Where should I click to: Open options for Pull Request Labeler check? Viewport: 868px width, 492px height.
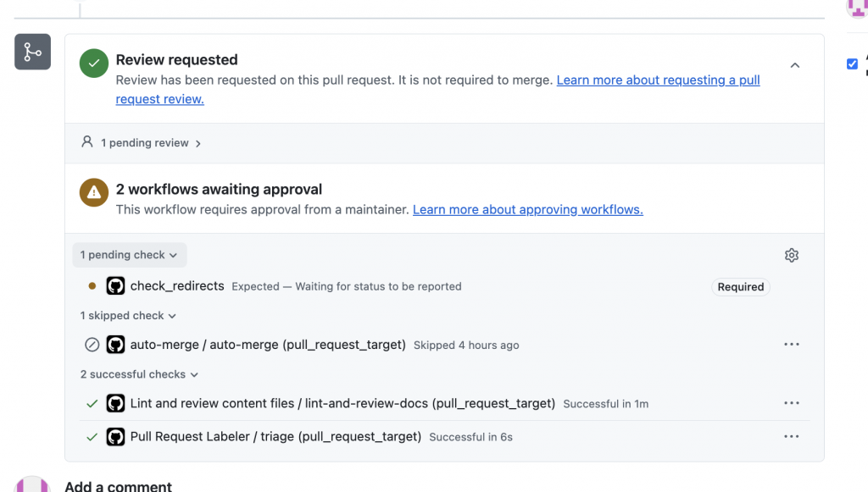click(792, 437)
